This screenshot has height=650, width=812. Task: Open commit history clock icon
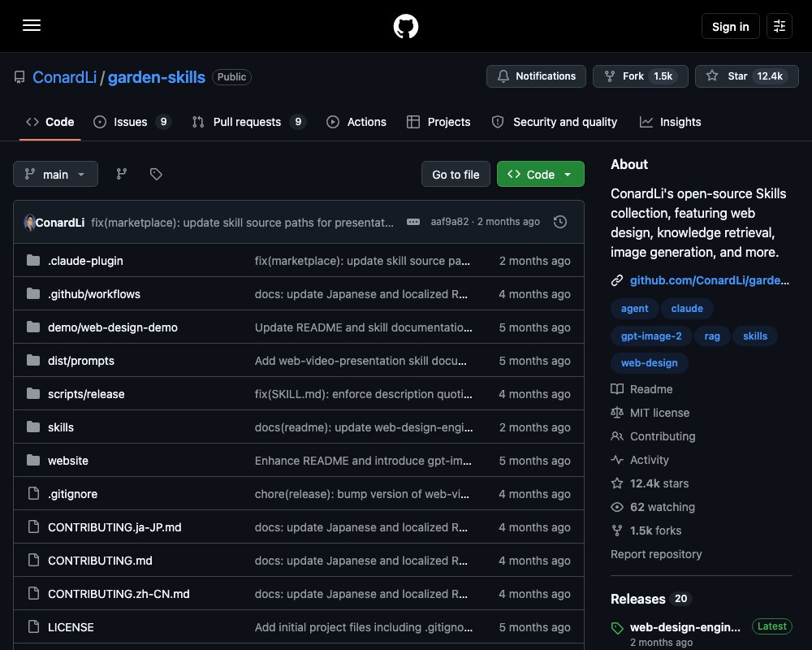(559, 222)
